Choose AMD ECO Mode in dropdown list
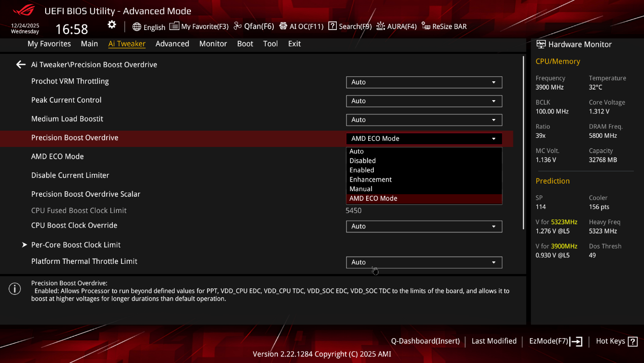 click(424, 199)
